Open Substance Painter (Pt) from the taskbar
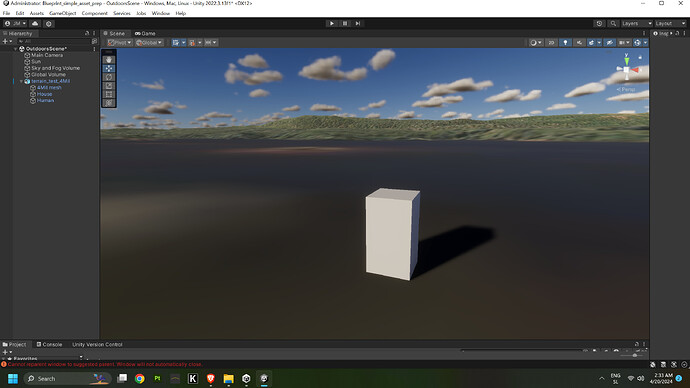This screenshot has height=388, width=690. coord(157,378)
